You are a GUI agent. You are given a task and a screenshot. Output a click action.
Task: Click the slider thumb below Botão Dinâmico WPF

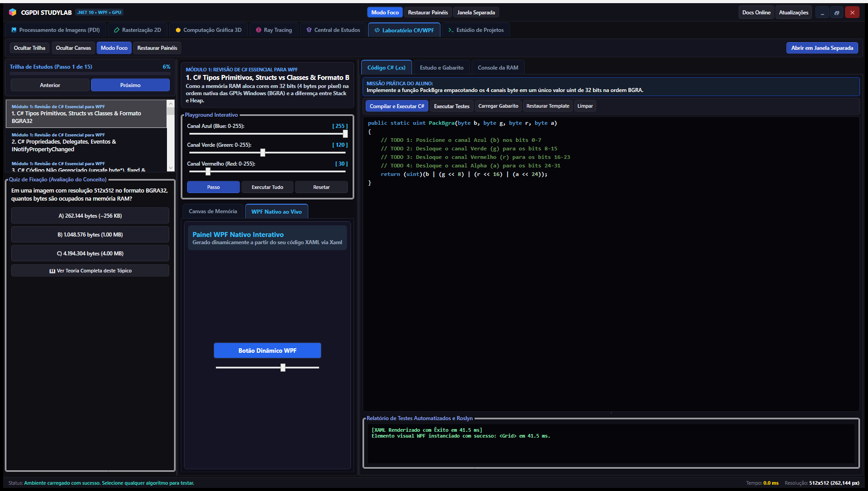pos(283,368)
